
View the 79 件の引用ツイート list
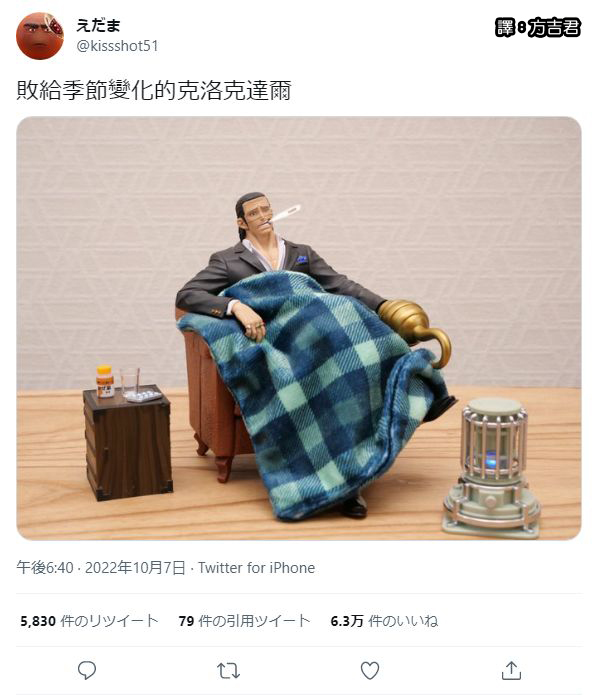coord(244,621)
